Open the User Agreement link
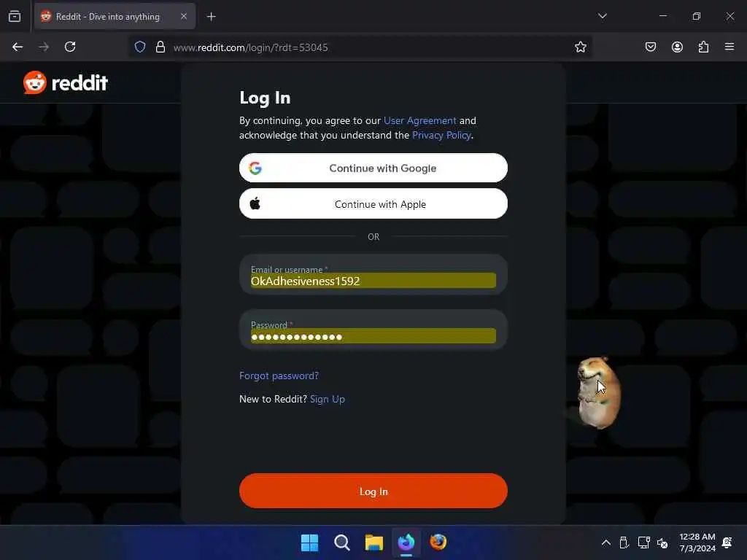Screen dimensions: 747x560 tap(419, 120)
